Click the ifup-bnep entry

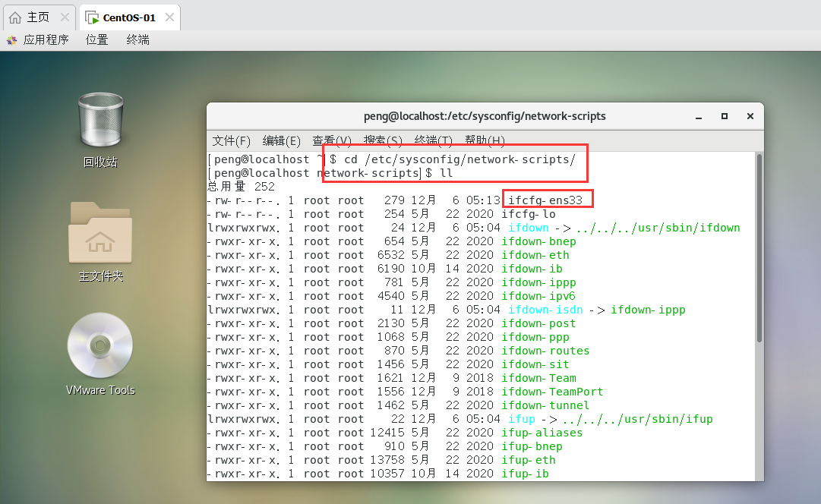click(x=532, y=446)
